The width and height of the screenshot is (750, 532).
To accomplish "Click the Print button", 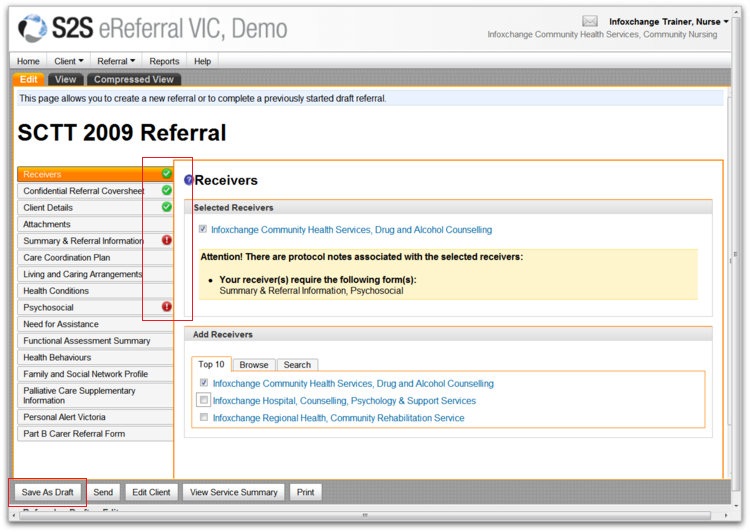I will click(305, 492).
